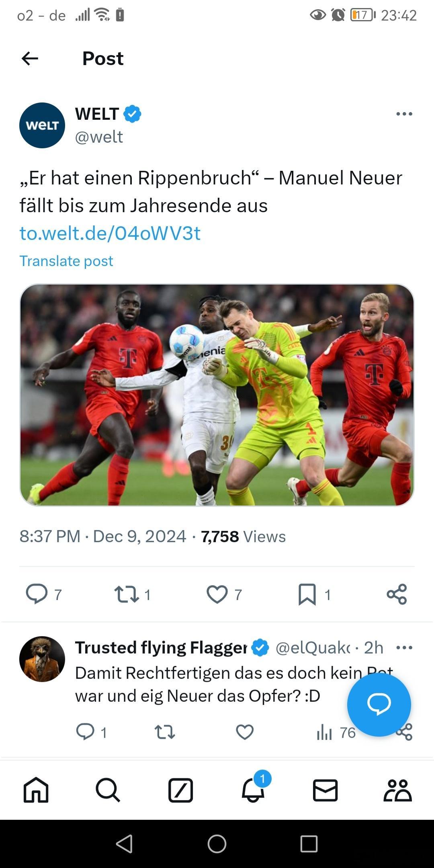The height and width of the screenshot is (868, 434).
Task: Go back using the arrow icon
Action: [x=30, y=59]
